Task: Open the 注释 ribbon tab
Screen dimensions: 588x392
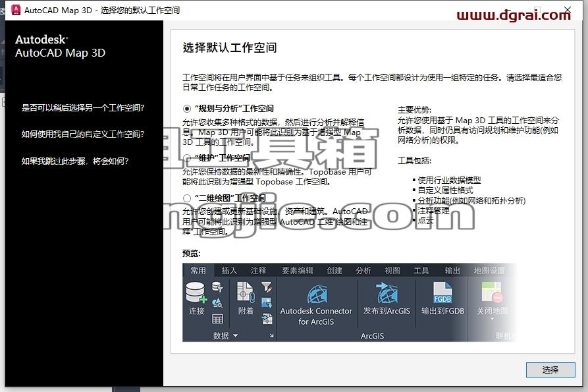Action: coord(258,271)
